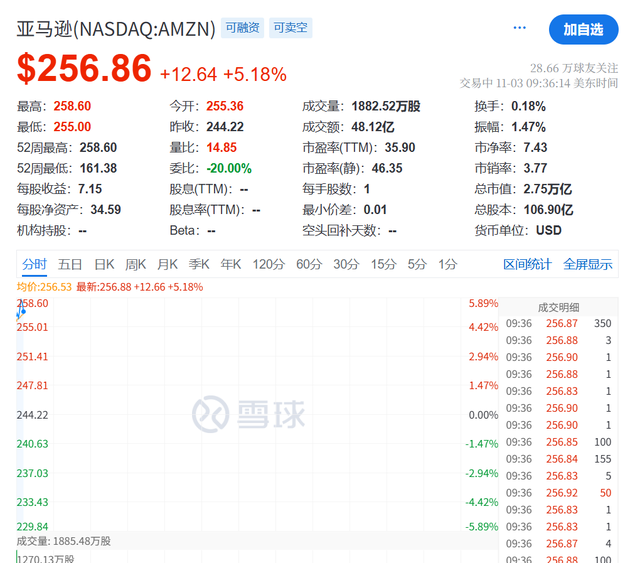640x563 pixels.
Task: Switch to the 五日 chart tab
Action: [70, 264]
